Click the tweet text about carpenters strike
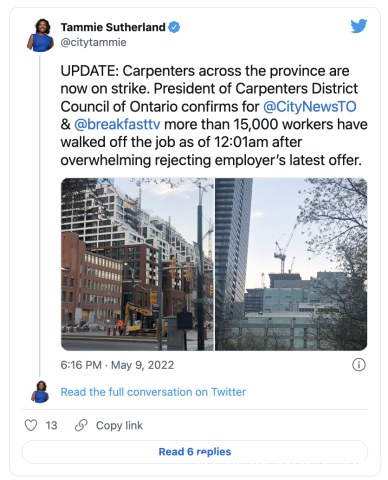Screen dimensions: 388x480 tap(214, 115)
